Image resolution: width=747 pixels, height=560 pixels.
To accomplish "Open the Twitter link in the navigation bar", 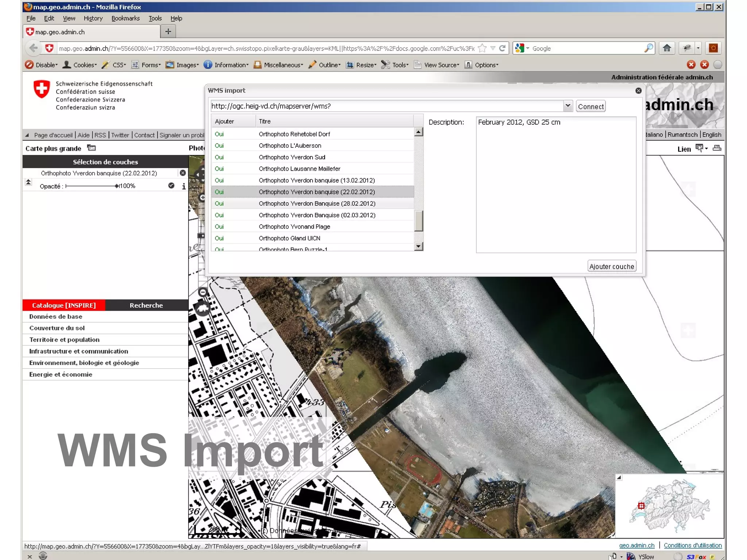I will coord(120,135).
